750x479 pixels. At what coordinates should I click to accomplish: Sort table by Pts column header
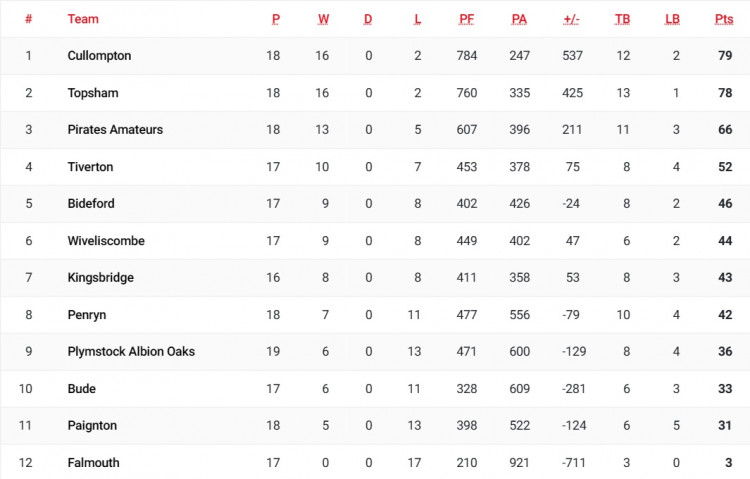point(724,19)
